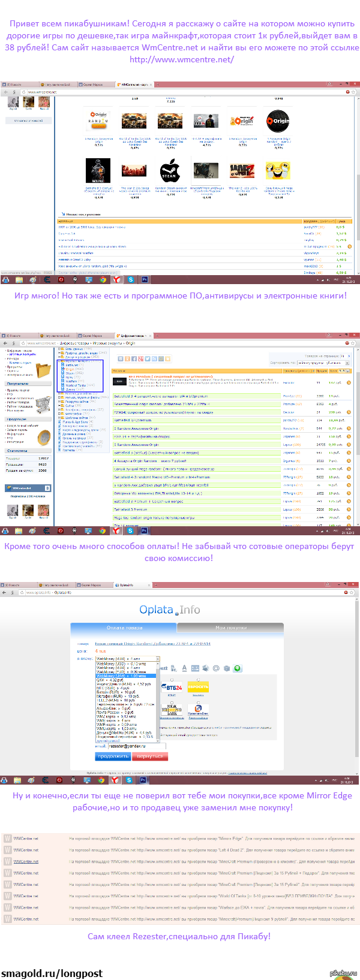Open World of Tanks thumbnail beside Origin Random
The height and width of the screenshot is (980, 360).
click(x=134, y=121)
